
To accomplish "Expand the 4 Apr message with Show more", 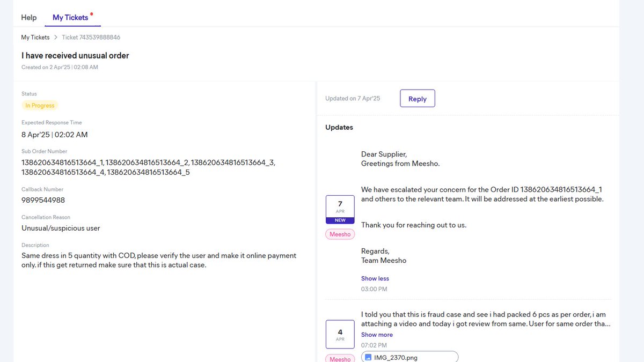I will click(377, 335).
